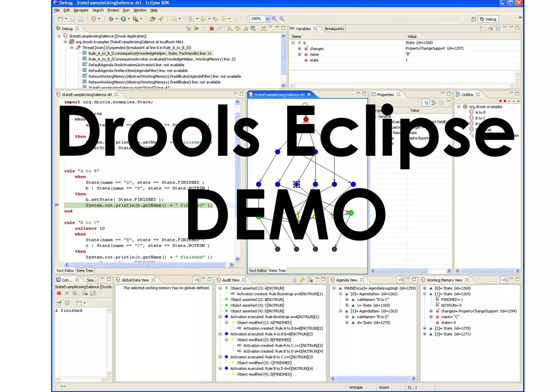Image resolution: width=555 pixels, height=392 pixels.
Task: Open the Project menu
Action: coord(113,10)
